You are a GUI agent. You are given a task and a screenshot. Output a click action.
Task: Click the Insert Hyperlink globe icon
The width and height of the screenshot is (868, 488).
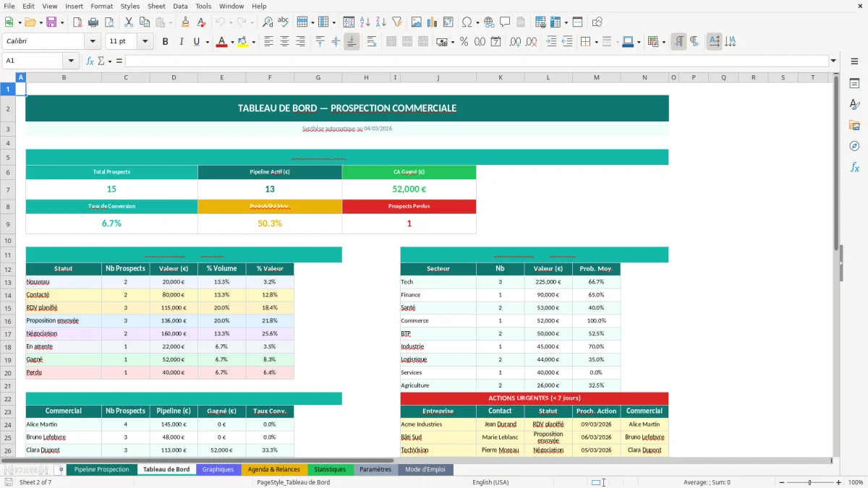point(489,22)
